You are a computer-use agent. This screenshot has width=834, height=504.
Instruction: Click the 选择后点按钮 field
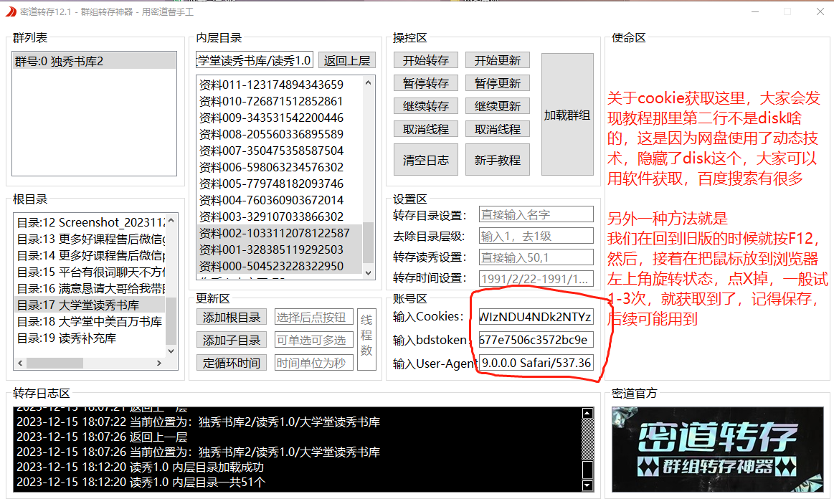click(314, 318)
